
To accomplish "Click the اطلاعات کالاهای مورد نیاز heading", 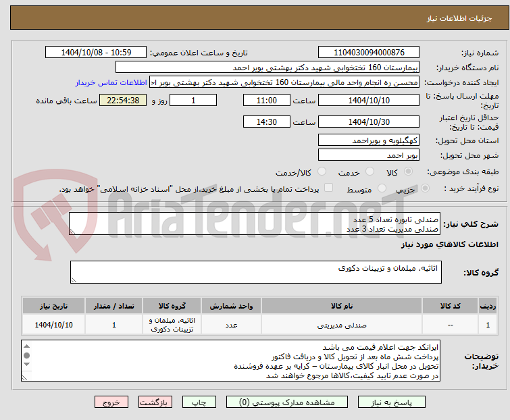I will pyautogui.click(x=449, y=244).
